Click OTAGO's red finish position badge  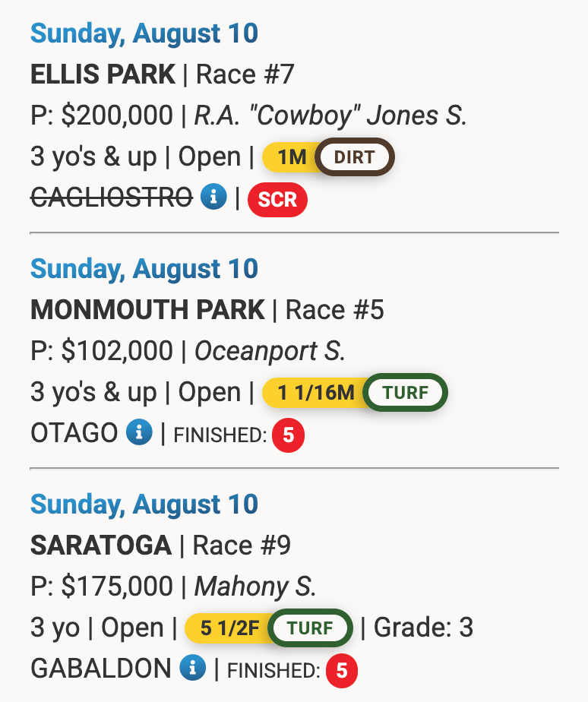pyautogui.click(x=289, y=435)
